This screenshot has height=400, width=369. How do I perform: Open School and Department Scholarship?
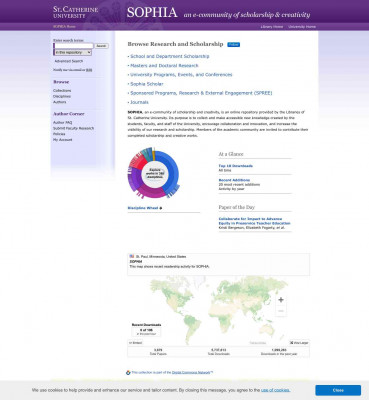point(170,56)
